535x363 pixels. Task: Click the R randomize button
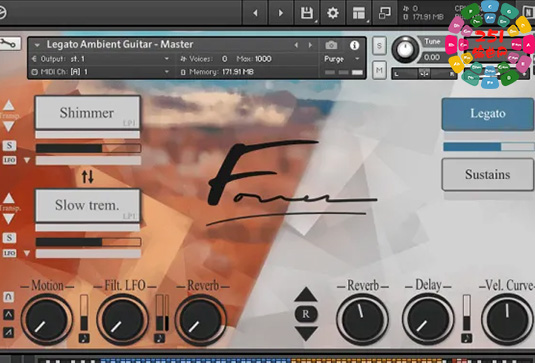pyautogui.click(x=306, y=314)
